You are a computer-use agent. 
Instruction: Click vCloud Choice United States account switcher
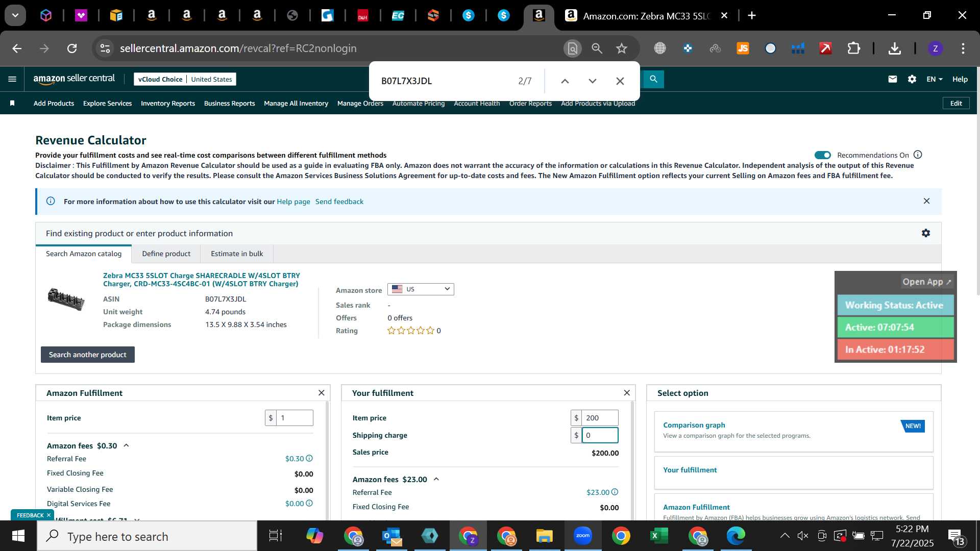(x=185, y=79)
